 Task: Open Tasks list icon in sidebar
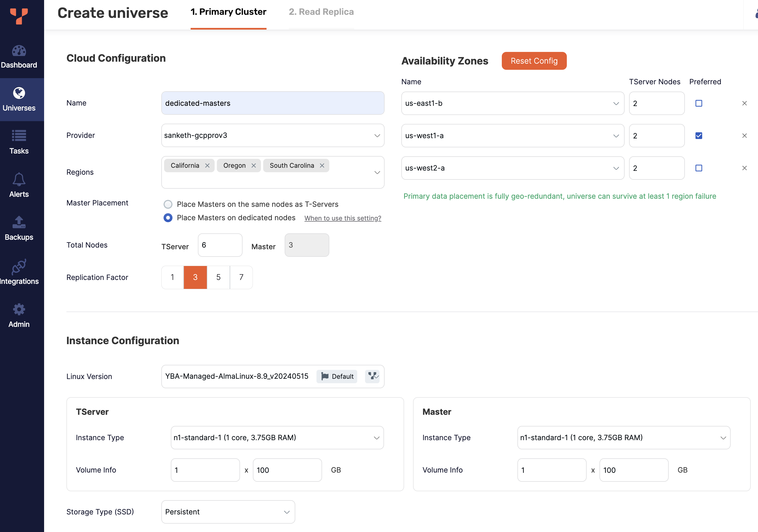19,136
